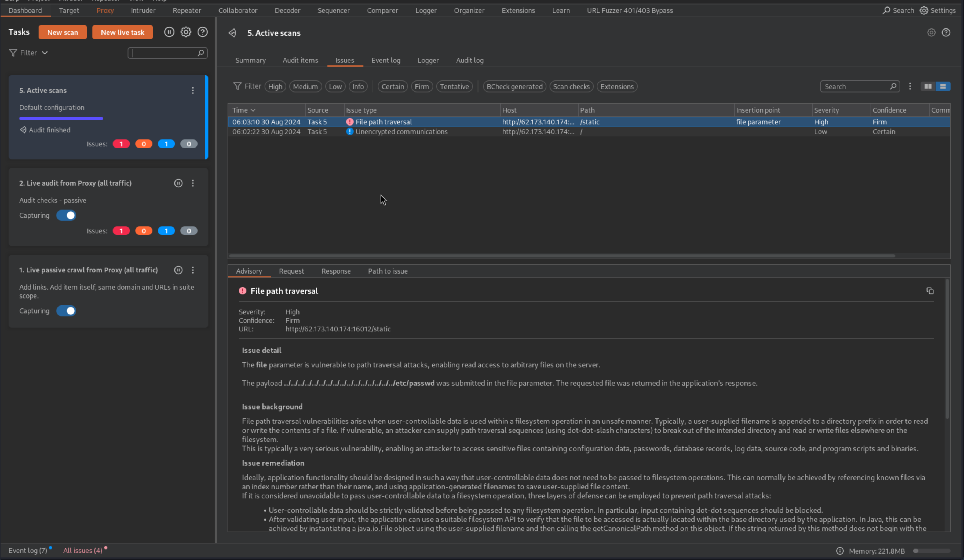Toggle the High severity filter chip
Screen dimensions: 964x560
click(x=275, y=86)
